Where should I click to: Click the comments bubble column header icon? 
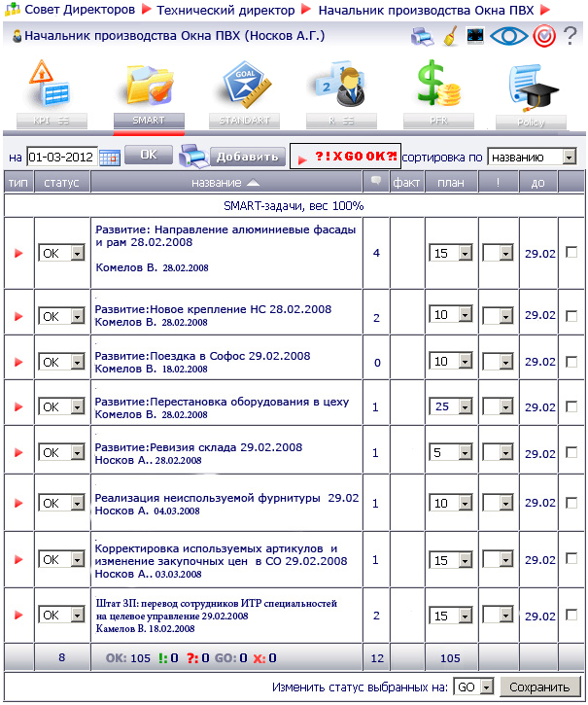[376, 181]
